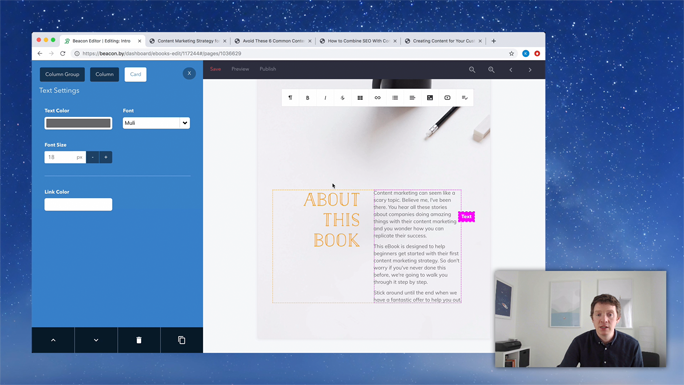Select the Column breadcrumb button
This screenshot has height=385, width=684.
pyautogui.click(x=104, y=74)
